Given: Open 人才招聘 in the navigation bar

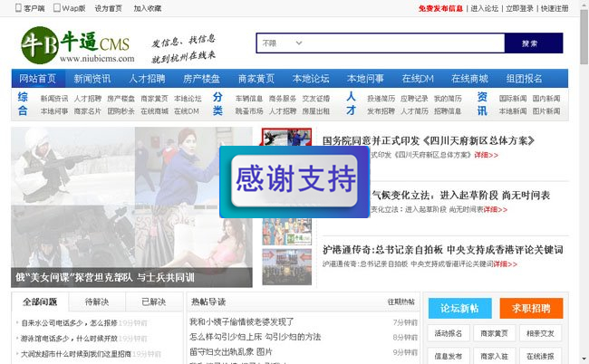Looking at the screenshot, I should click(147, 79).
